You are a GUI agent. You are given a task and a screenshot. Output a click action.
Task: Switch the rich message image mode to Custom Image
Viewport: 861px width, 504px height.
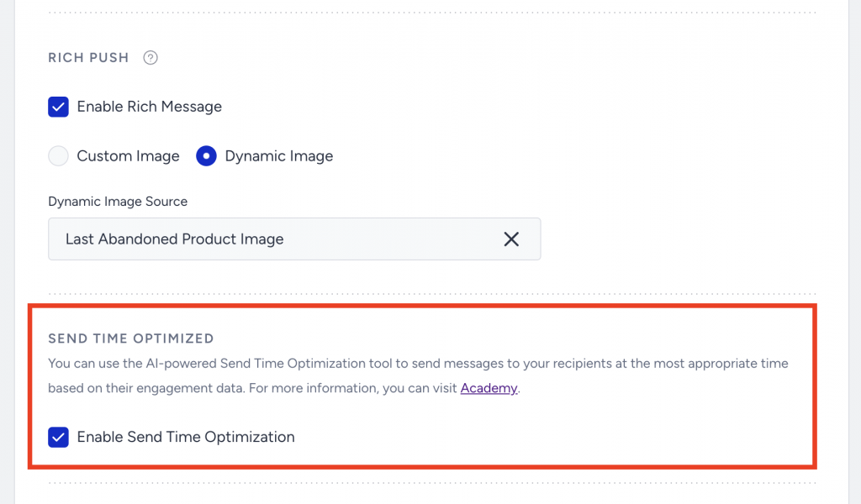(x=58, y=155)
